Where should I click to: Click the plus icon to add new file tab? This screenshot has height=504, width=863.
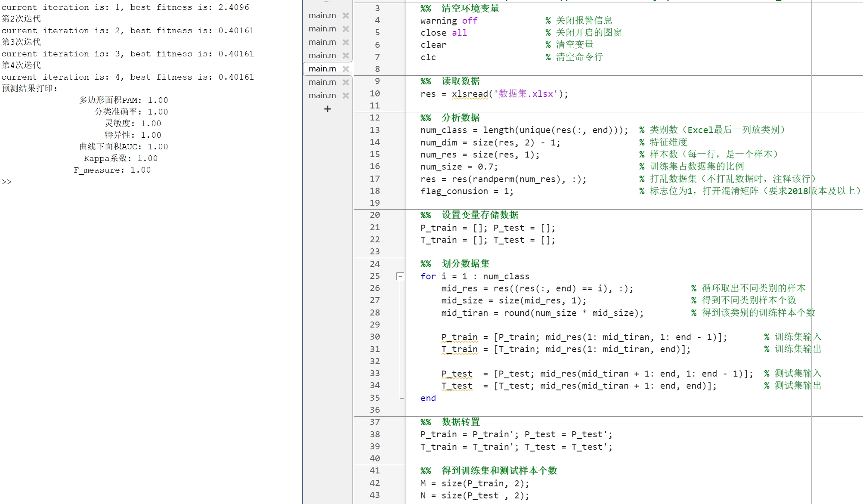pyautogui.click(x=327, y=109)
